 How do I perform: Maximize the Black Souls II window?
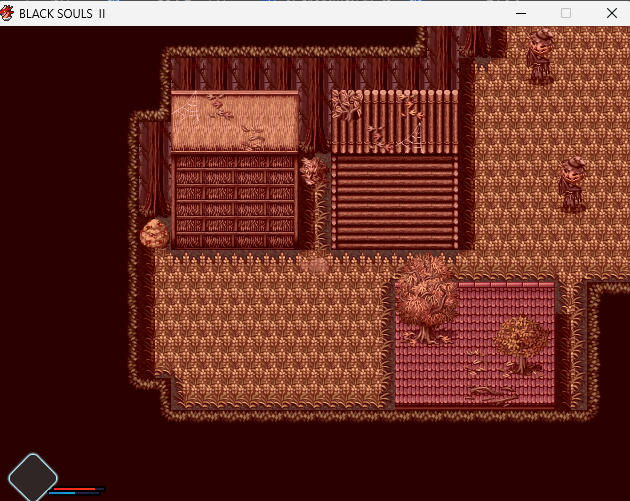pos(566,13)
